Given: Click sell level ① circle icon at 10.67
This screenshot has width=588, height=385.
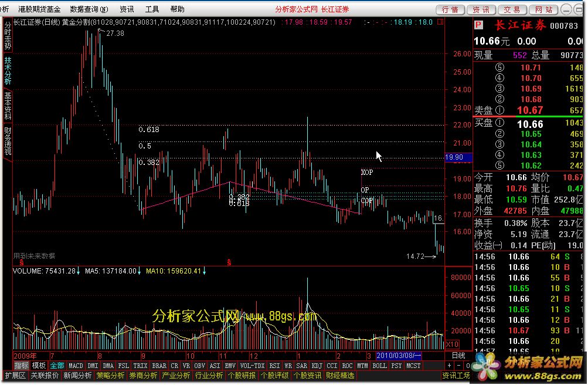Looking at the screenshot, I should click(x=499, y=110).
